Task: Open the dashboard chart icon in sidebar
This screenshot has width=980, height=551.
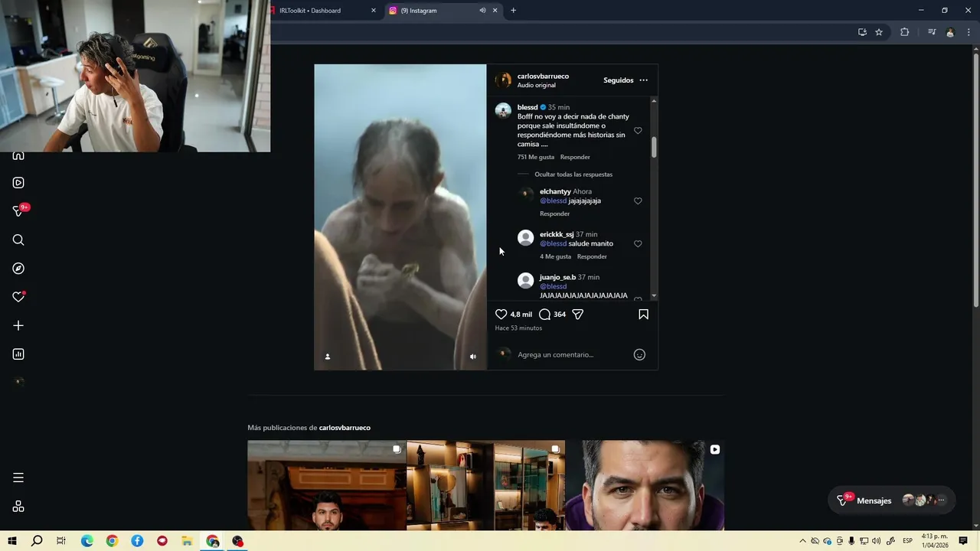Action: (x=18, y=354)
